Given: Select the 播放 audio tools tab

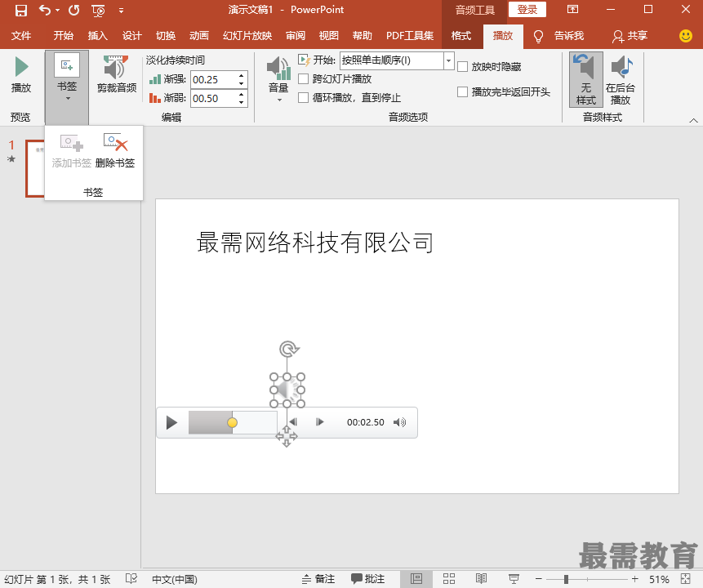Looking at the screenshot, I should pos(503,35).
